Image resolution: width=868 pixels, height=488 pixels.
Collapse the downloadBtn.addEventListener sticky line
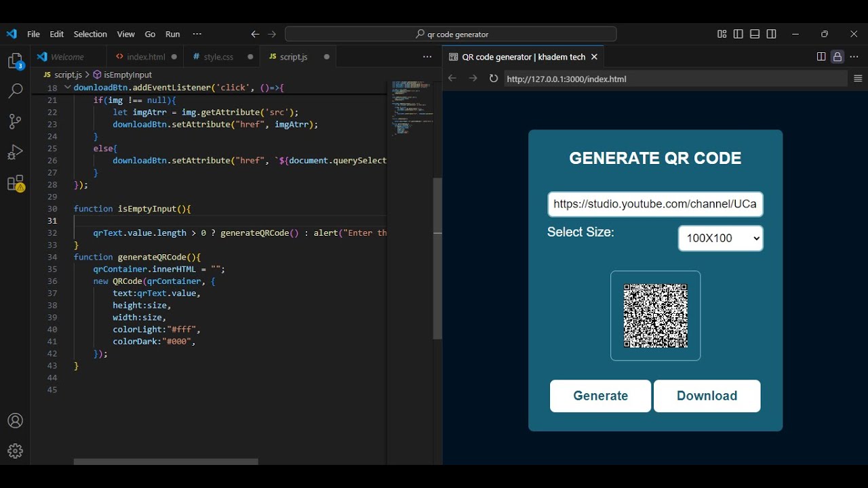tap(67, 88)
